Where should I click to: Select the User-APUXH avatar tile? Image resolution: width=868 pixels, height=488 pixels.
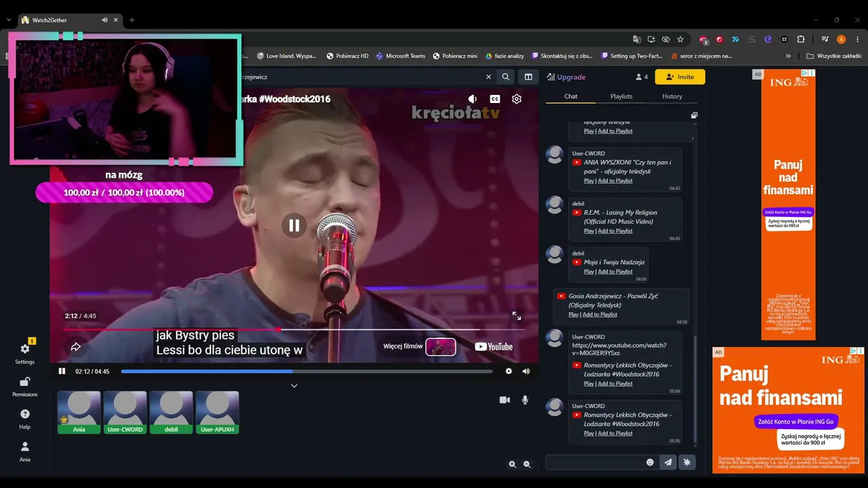pos(218,412)
